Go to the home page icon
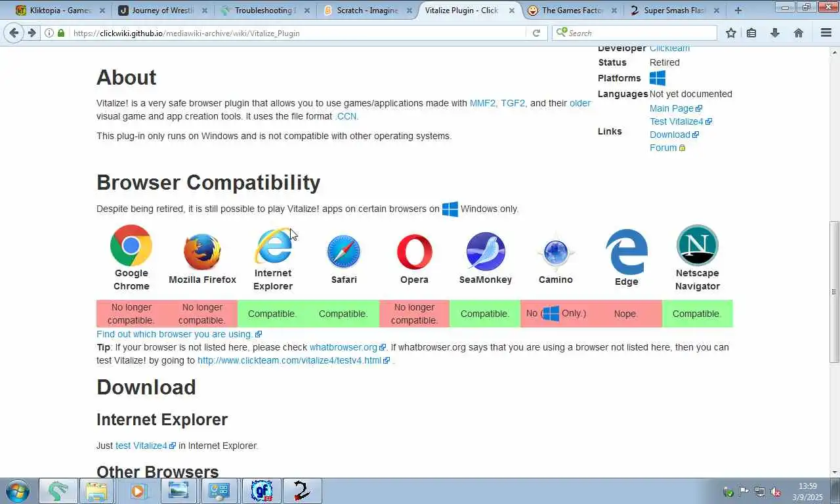The width and height of the screenshot is (840, 504). (x=799, y=33)
